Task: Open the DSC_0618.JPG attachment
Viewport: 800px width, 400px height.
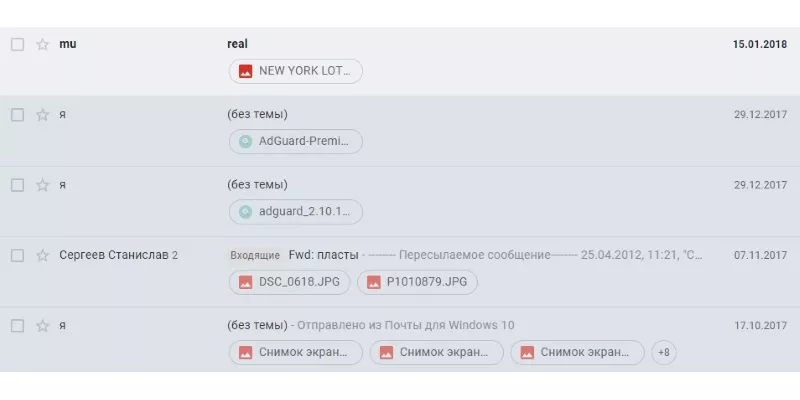Action: (x=288, y=282)
